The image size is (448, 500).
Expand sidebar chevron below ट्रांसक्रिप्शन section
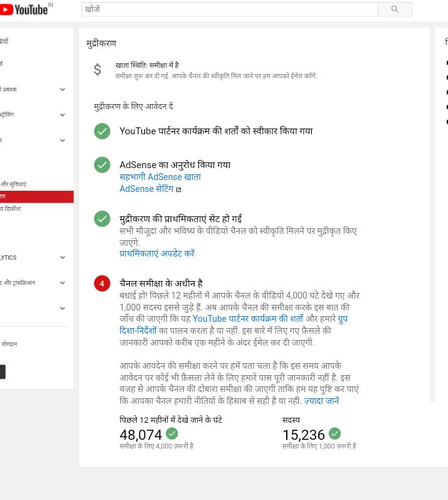tap(63, 309)
